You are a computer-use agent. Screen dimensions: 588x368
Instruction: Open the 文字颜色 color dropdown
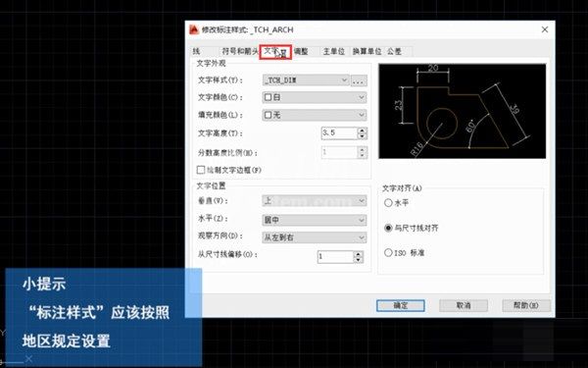(x=315, y=97)
